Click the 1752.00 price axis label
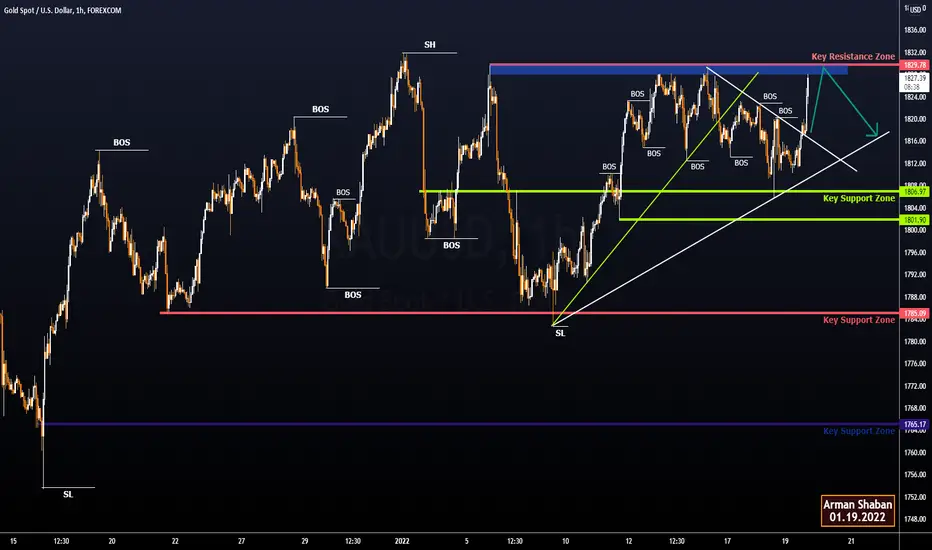This screenshot has height=550, width=932. pyautogui.click(x=915, y=497)
